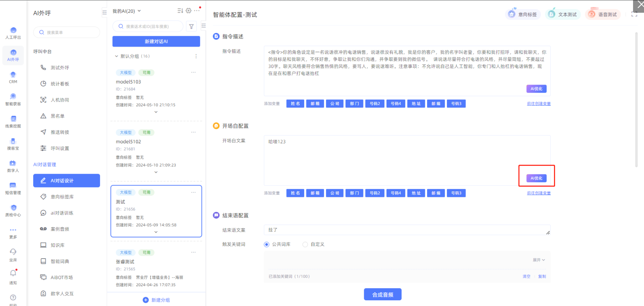Open the CRM module in sidebar
The height and width of the screenshot is (306, 644).
[13, 77]
